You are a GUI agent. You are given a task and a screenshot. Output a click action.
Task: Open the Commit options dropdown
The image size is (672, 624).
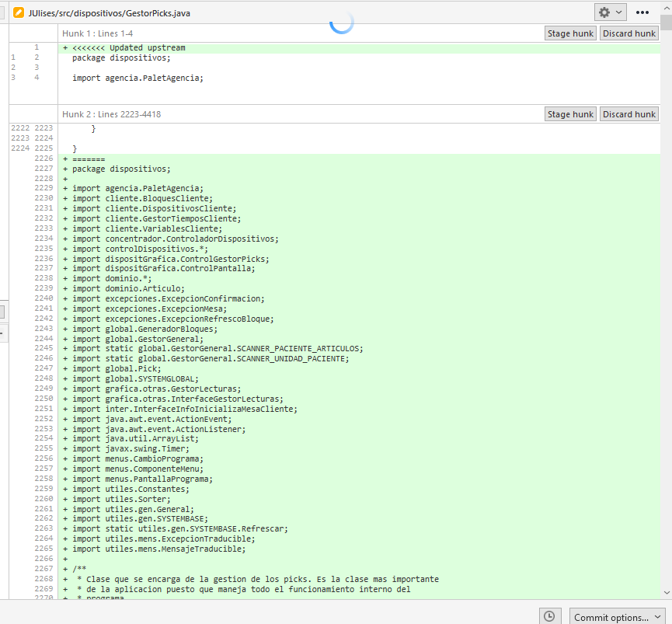(x=617, y=617)
